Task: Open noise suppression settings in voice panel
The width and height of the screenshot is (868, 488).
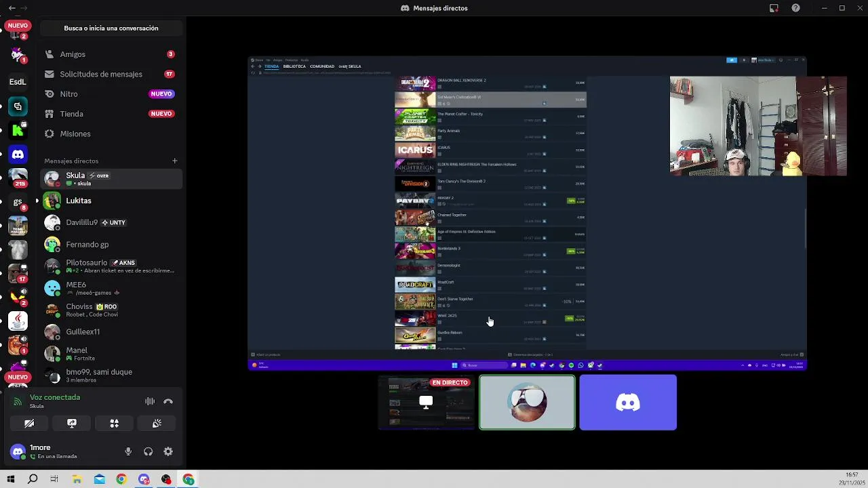Action: point(150,401)
